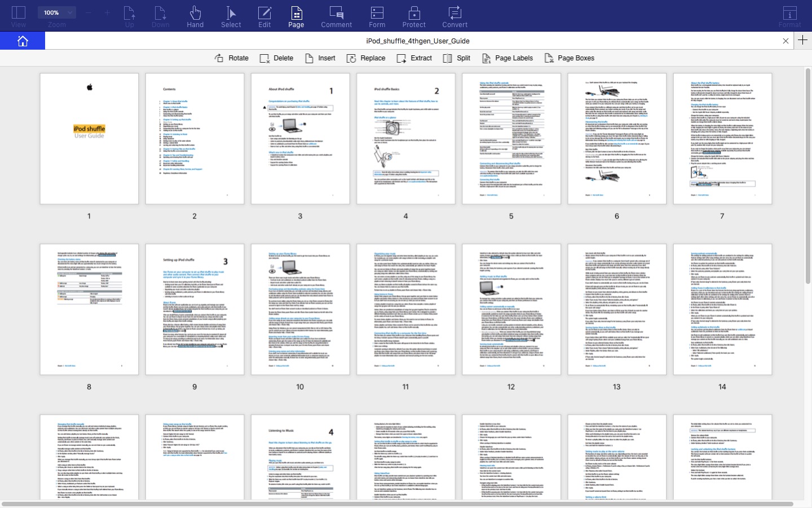Image resolution: width=812 pixels, height=508 pixels.
Task: Click the vertical scrollbar thumb
Action: tap(807, 176)
